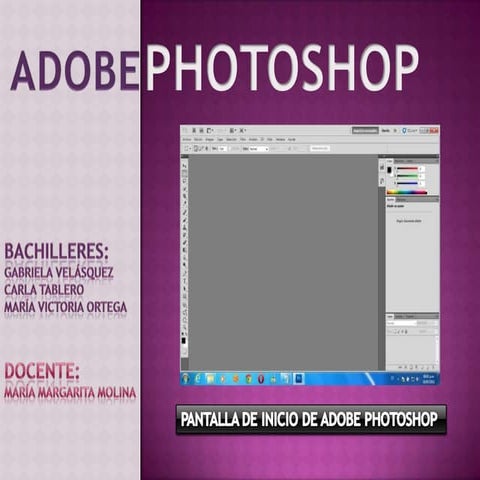The image size is (480, 480).
Task: Open the Imagen menu
Action: [x=209, y=139]
